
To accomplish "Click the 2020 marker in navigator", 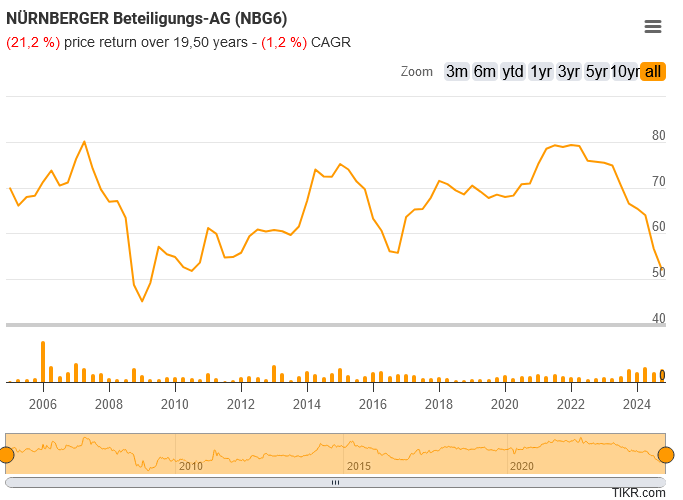I will (x=522, y=466).
